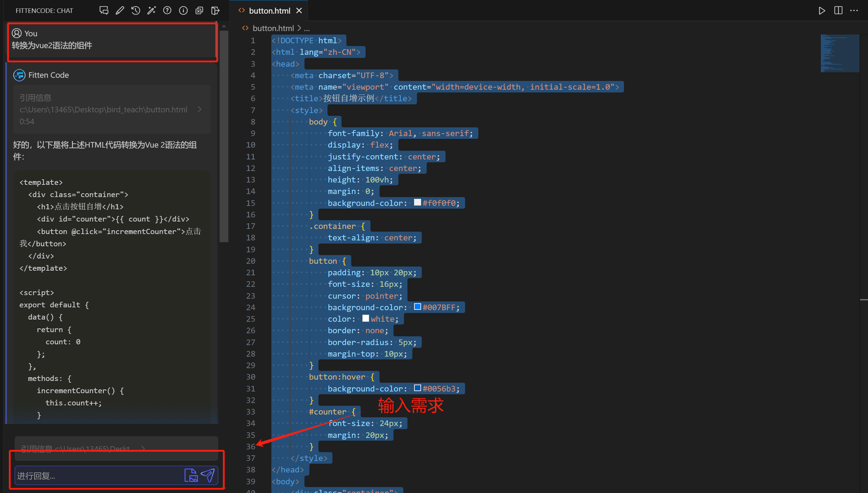
Task: Open the chat history icon
Action: coord(135,10)
